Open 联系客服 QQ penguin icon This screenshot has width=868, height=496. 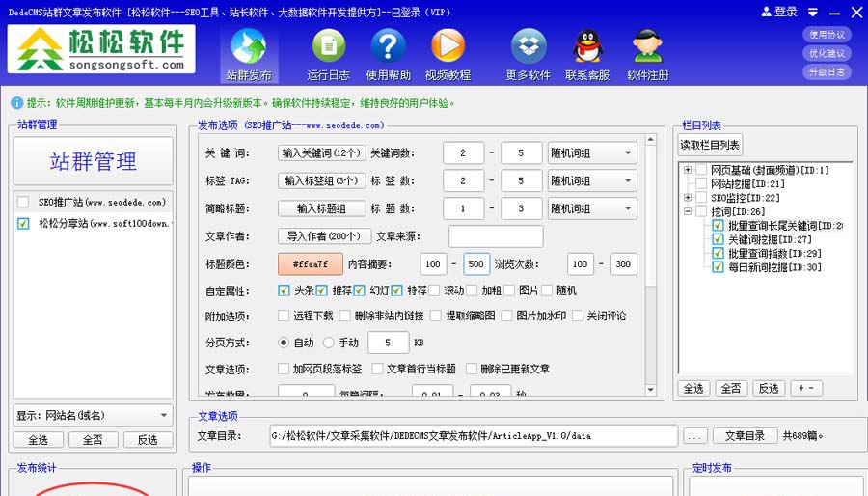[x=587, y=54]
